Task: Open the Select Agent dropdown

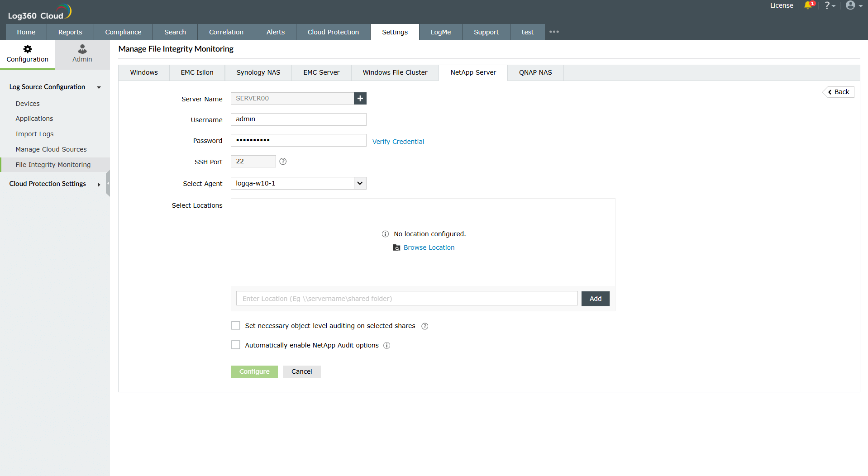Action: click(x=359, y=183)
